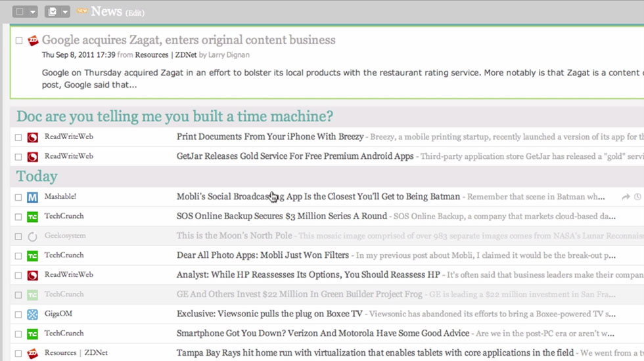The width and height of the screenshot is (644, 361).
Task: Open Print Documents From Your iPhone With Breezy
Action: coord(270,137)
